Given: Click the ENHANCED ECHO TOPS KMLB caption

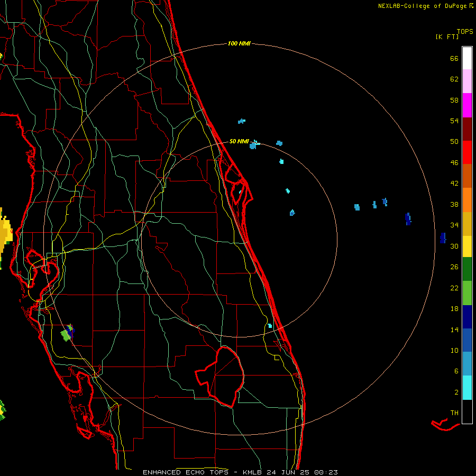Looking at the screenshot, I should click(240, 472).
